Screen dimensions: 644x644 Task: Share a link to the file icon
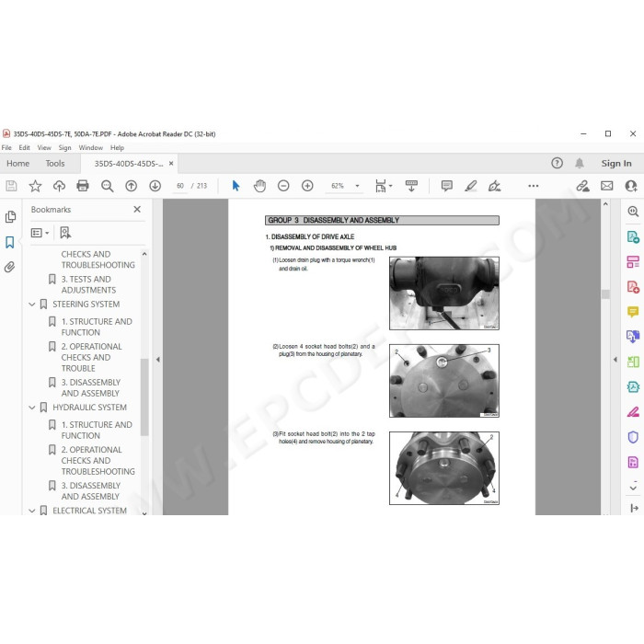(x=582, y=186)
